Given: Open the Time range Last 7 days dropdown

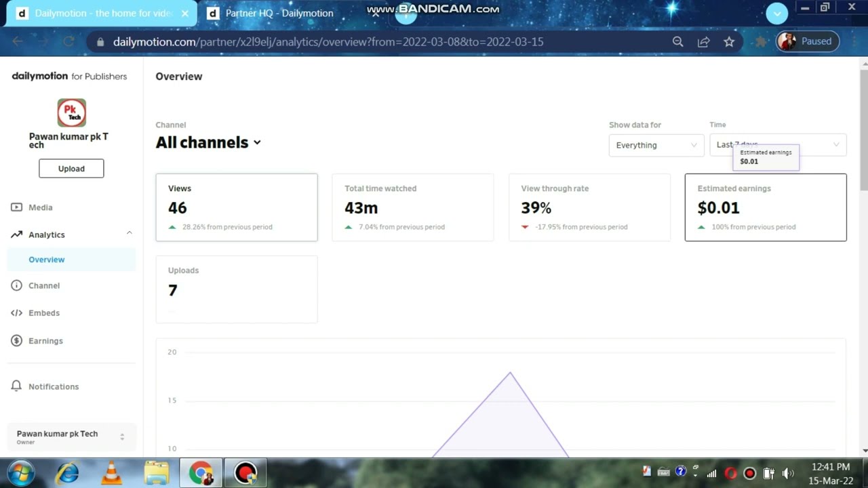Looking at the screenshot, I should [x=778, y=145].
